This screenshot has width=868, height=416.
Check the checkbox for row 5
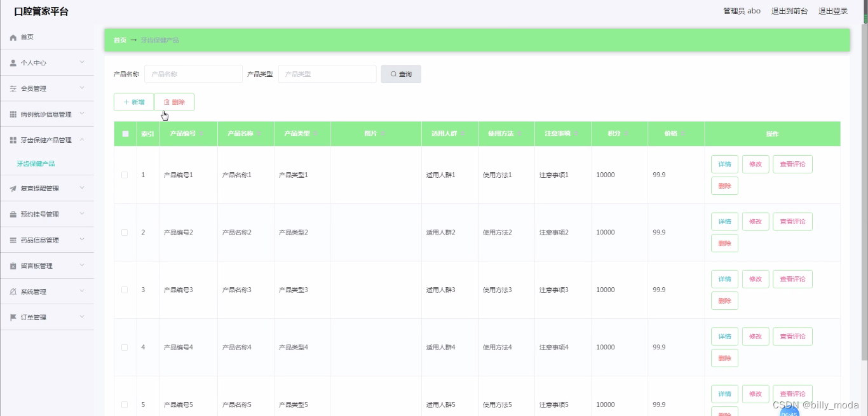coord(125,405)
